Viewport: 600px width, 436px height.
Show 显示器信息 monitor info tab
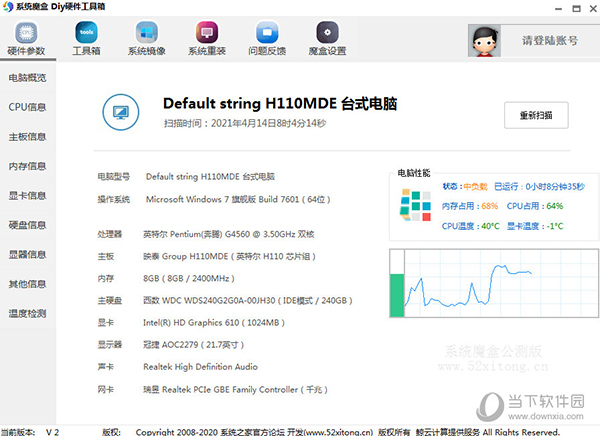[28, 255]
